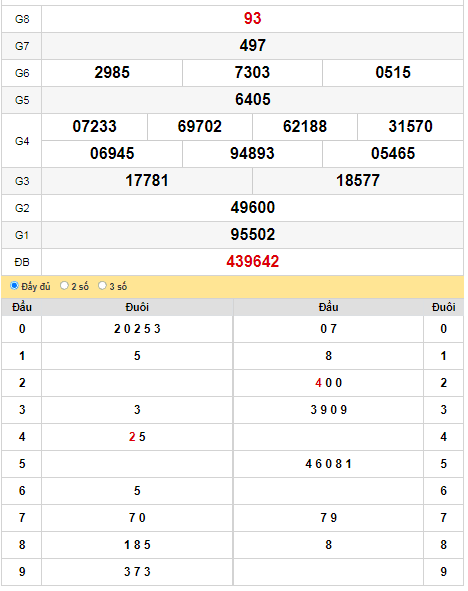Click the G7 result 497
Image resolution: width=468 pixels, height=591 pixels.
click(252, 46)
